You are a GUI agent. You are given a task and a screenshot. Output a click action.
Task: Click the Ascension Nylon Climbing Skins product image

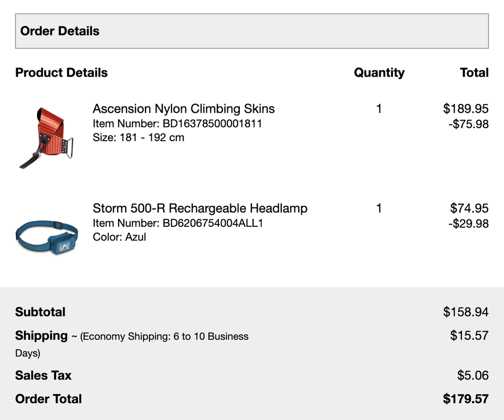click(47, 138)
